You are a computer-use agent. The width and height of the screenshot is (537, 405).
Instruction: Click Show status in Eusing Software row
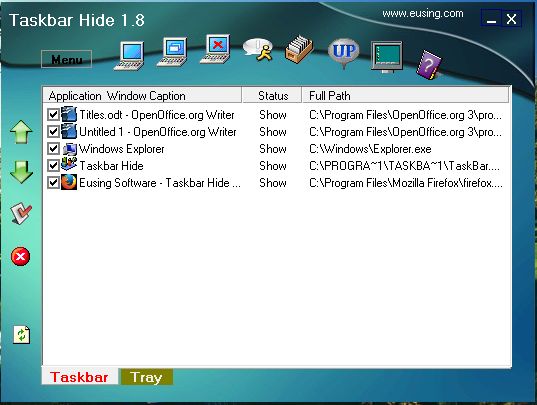(273, 183)
